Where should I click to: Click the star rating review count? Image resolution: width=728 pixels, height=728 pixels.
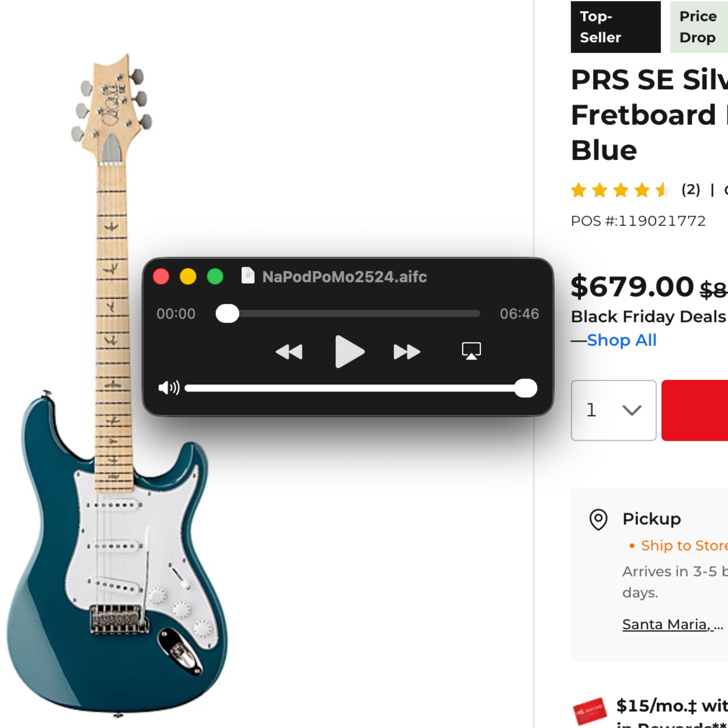pyautogui.click(x=691, y=190)
